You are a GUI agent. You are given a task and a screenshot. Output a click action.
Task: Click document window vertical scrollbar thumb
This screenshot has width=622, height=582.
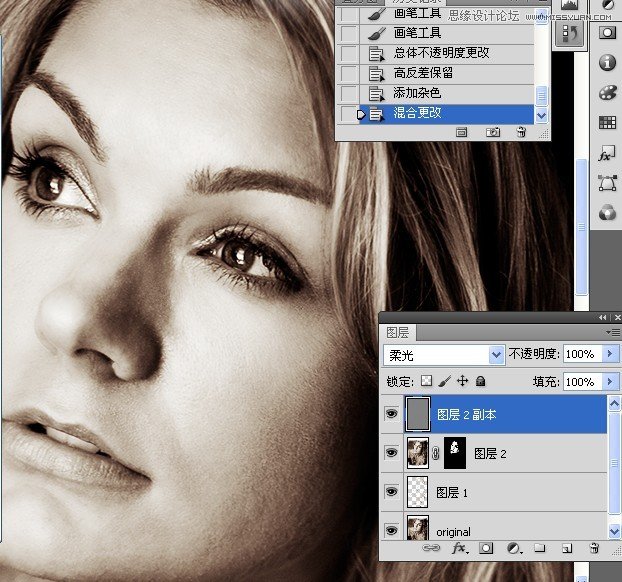tap(581, 227)
